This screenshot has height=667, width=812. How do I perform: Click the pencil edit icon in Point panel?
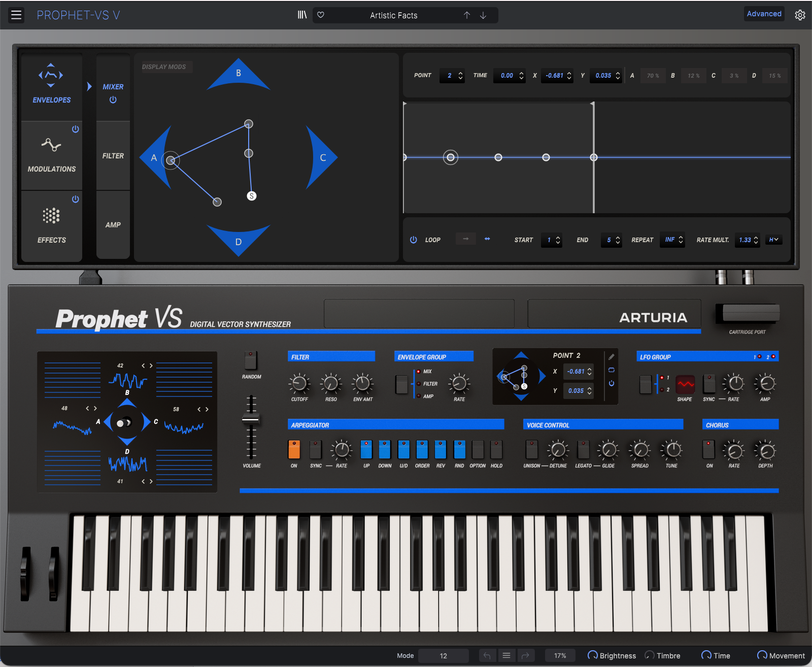click(612, 357)
